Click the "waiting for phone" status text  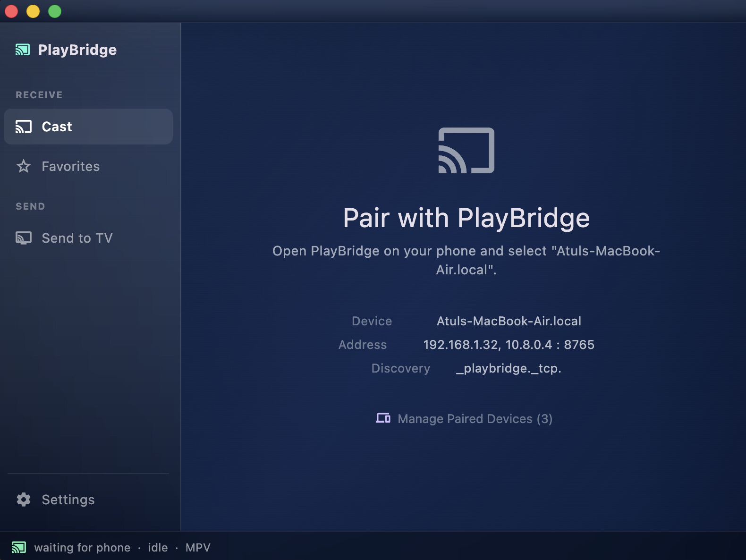(83, 548)
